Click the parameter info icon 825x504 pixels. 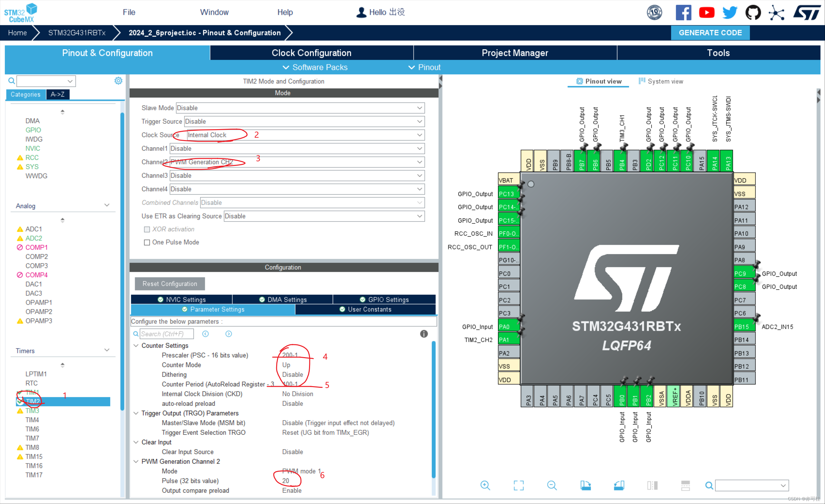click(x=424, y=334)
